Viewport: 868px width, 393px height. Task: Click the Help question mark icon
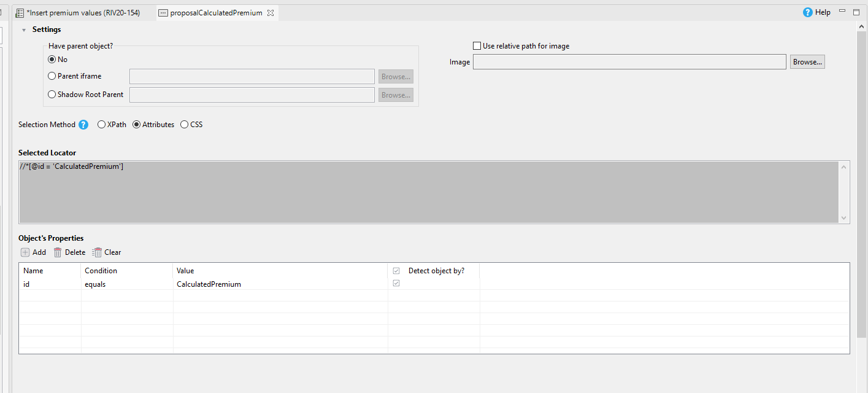[808, 12]
